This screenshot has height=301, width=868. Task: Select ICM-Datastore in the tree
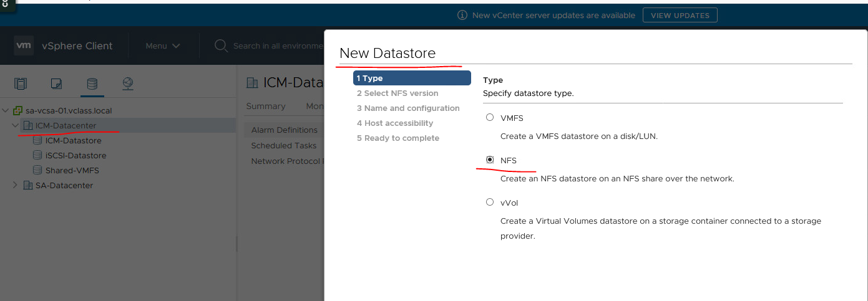(x=73, y=140)
